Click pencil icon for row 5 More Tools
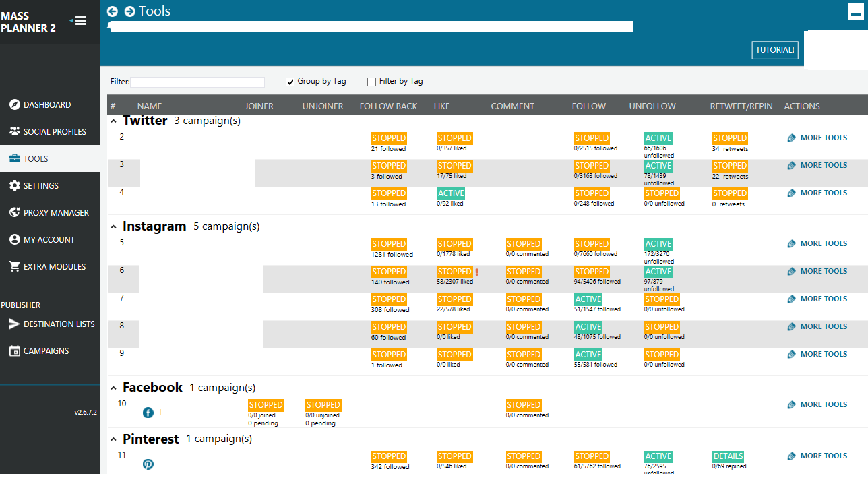Screen dimensions: 868x488 click(x=792, y=244)
